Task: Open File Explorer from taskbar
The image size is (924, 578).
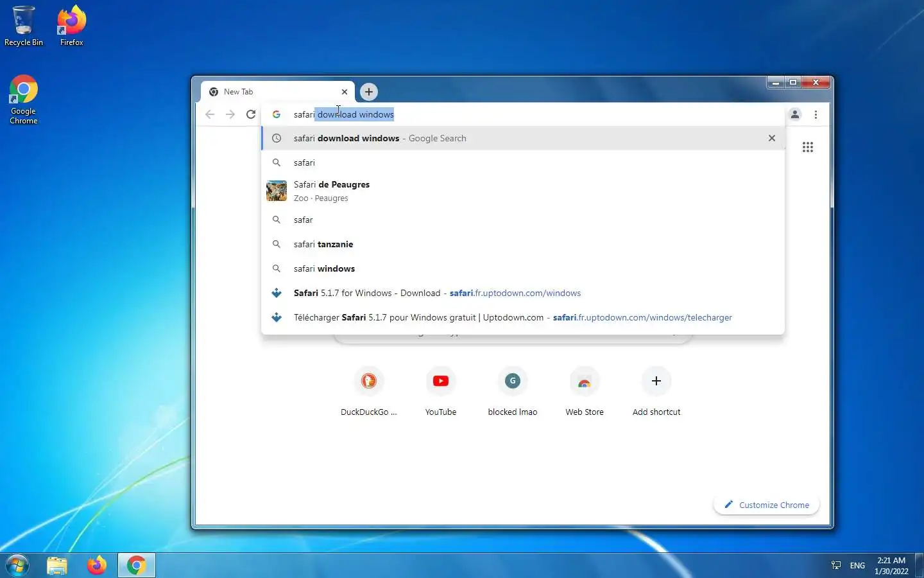Action: (57, 565)
